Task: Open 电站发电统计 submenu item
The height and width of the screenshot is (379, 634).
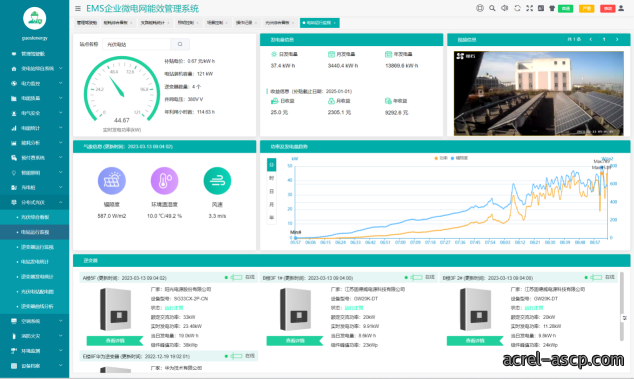Action: tap(34, 262)
